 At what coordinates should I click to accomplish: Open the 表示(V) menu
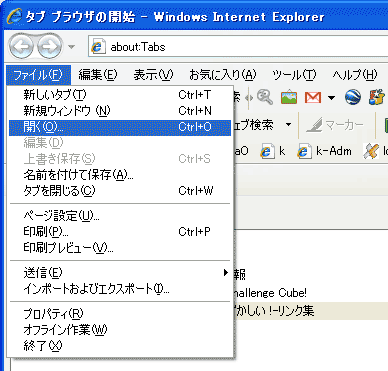click(153, 75)
